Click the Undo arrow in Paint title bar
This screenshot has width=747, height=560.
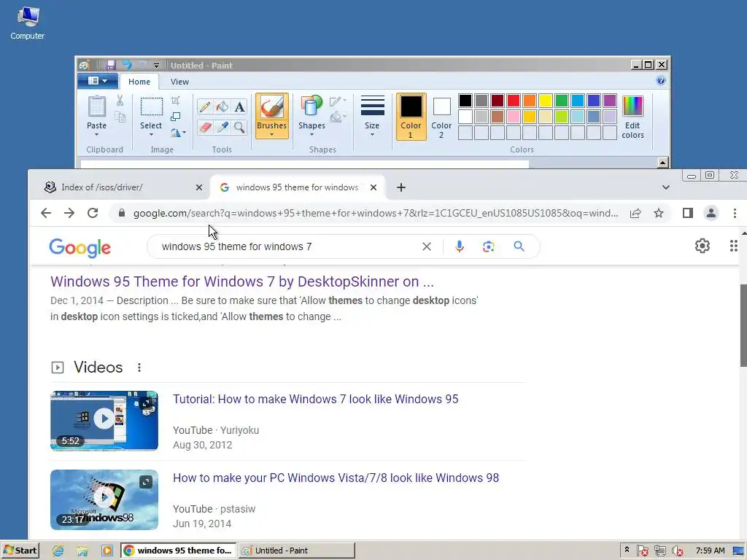(x=127, y=65)
